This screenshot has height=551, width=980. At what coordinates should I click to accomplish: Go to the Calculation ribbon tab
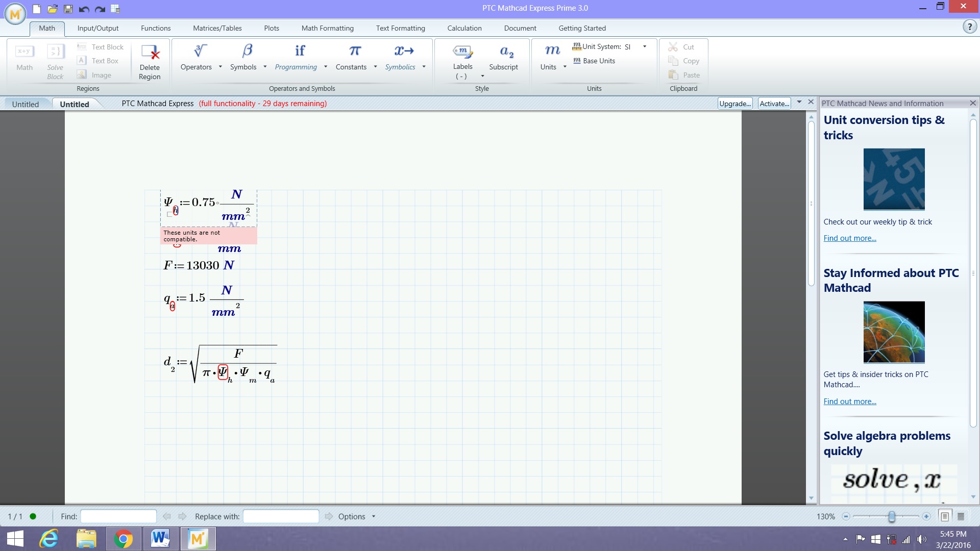click(x=464, y=28)
